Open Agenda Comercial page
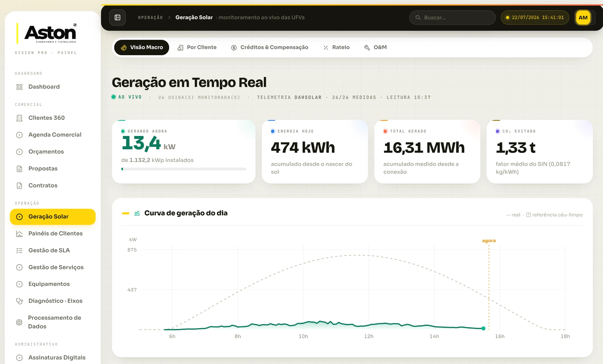Screen dimensions: 603x364 pyautogui.click(x=53, y=135)
